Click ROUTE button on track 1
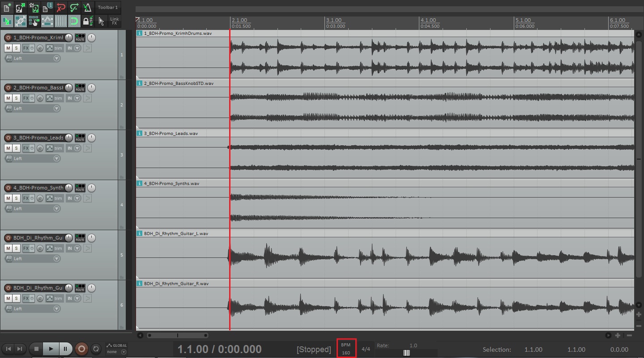Image resolution: width=644 pixels, height=358 pixels. pos(80,38)
